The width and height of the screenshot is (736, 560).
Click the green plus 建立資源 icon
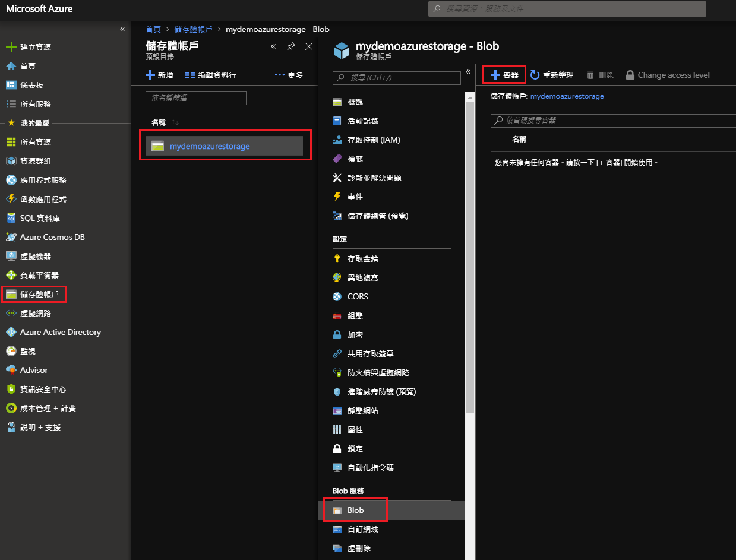pyautogui.click(x=11, y=47)
